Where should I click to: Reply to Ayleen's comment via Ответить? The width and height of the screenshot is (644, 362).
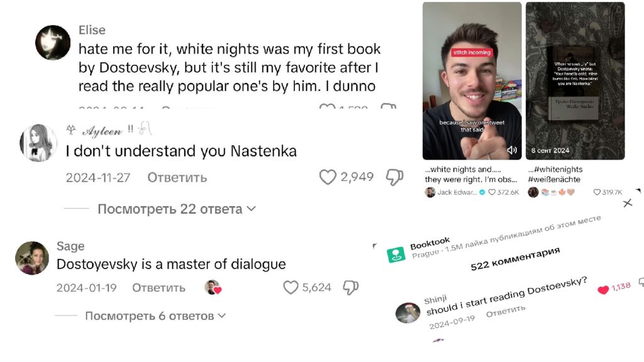177,178
